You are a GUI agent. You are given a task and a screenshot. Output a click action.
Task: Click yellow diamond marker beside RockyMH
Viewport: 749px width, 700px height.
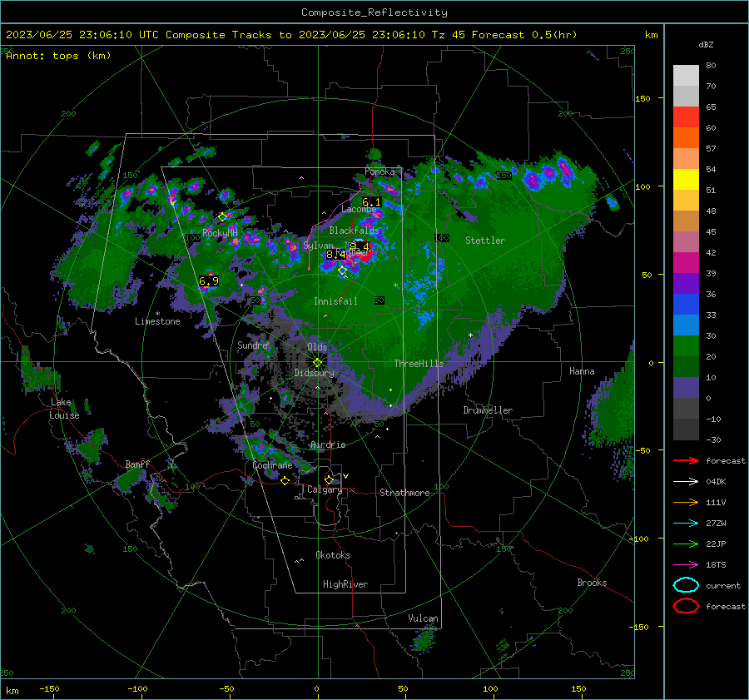pyautogui.click(x=222, y=217)
